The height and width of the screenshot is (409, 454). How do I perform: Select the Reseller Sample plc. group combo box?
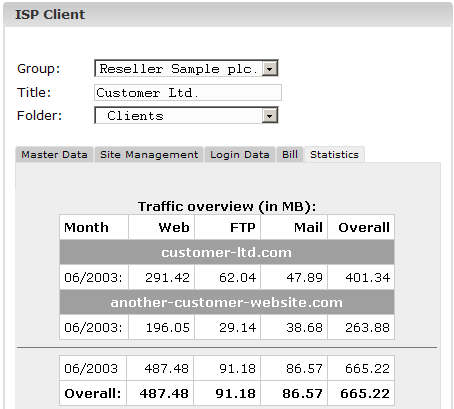tap(186, 68)
